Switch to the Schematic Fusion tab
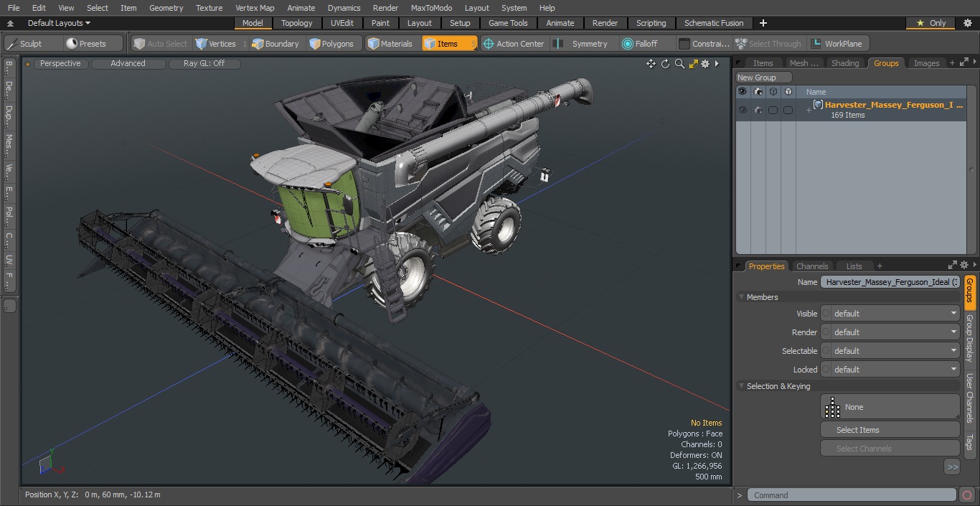The width and height of the screenshot is (980, 506). [x=714, y=23]
